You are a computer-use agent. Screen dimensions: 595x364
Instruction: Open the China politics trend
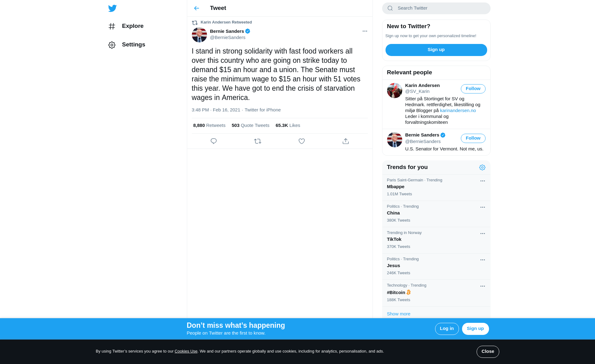point(436,214)
